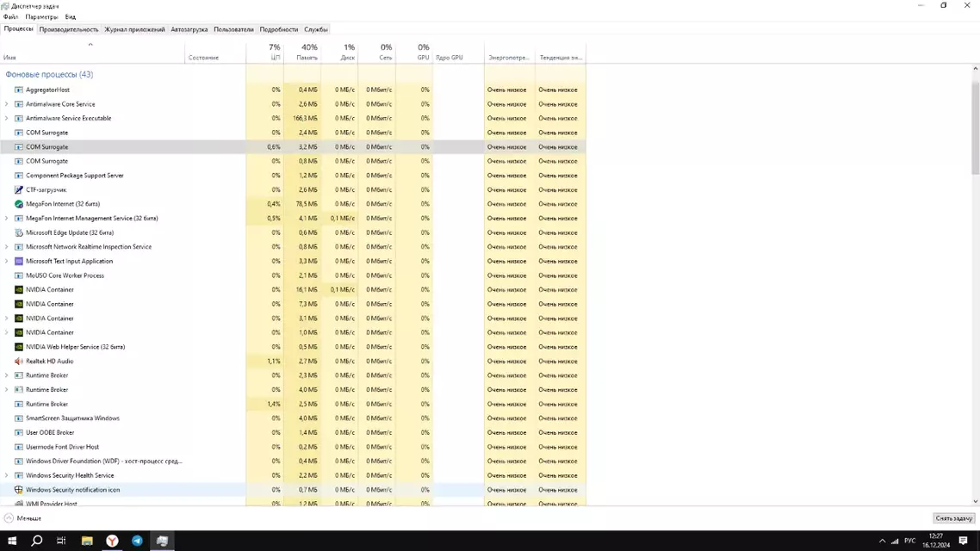
Task: Sort processes by ЦП column header
Action: point(265,52)
